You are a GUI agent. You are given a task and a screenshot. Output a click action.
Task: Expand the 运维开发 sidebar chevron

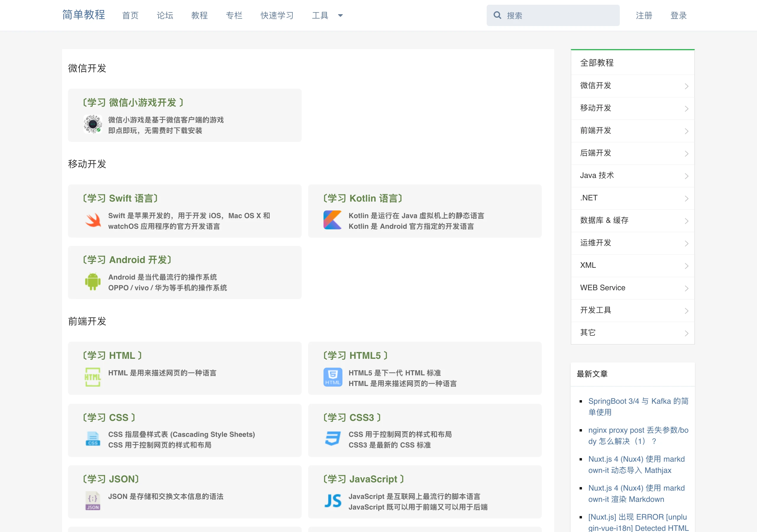tap(686, 243)
